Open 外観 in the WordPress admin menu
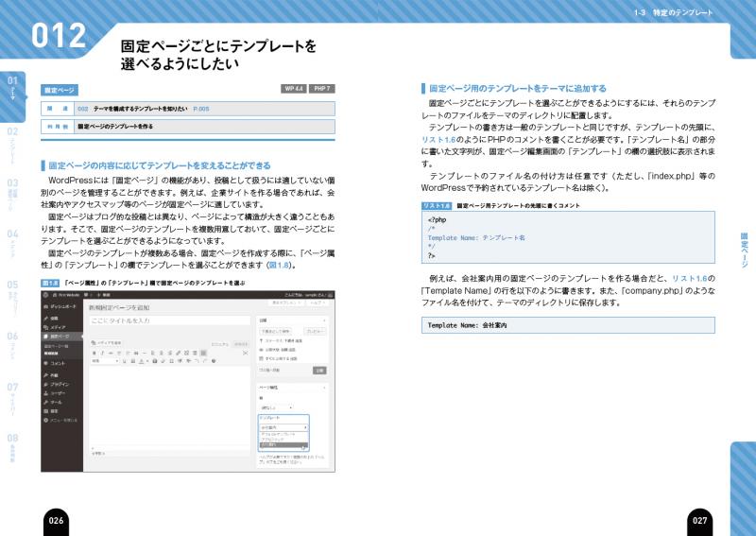Viewport: 756px width, 536px height. 51,375
